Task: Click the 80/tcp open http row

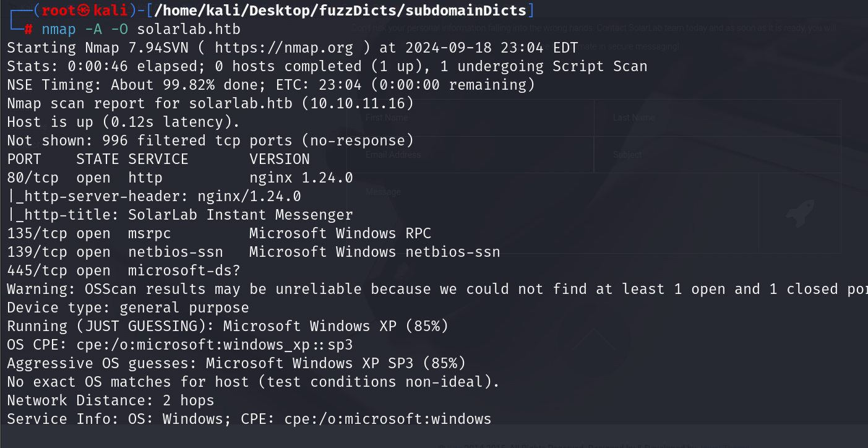Action: click(x=180, y=178)
